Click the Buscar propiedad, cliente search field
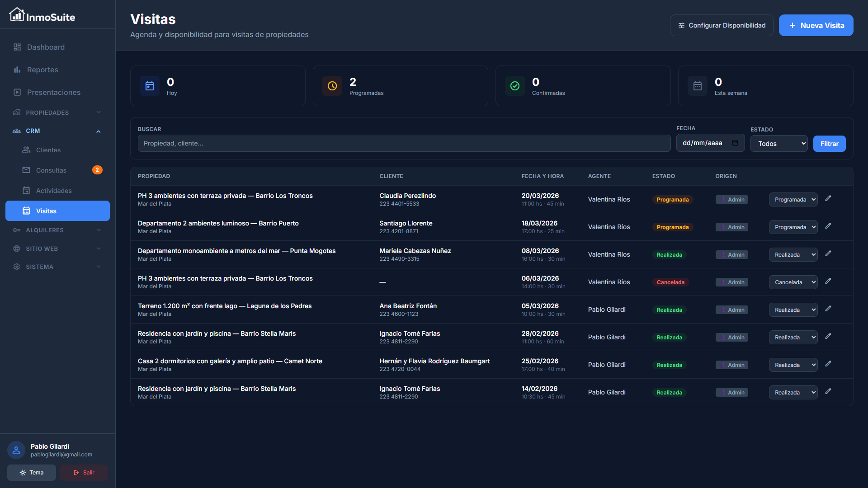This screenshot has width=868, height=488. [x=404, y=143]
